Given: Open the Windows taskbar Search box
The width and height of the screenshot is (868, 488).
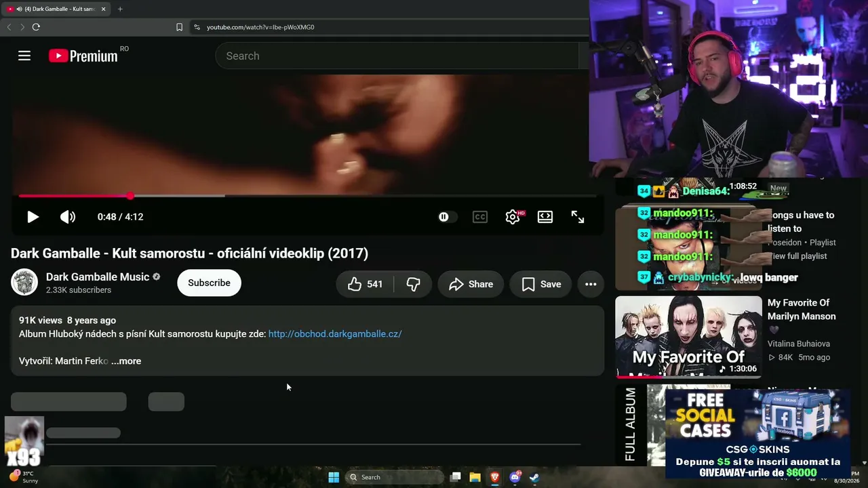Looking at the screenshot, I should [x=394, y=477].
